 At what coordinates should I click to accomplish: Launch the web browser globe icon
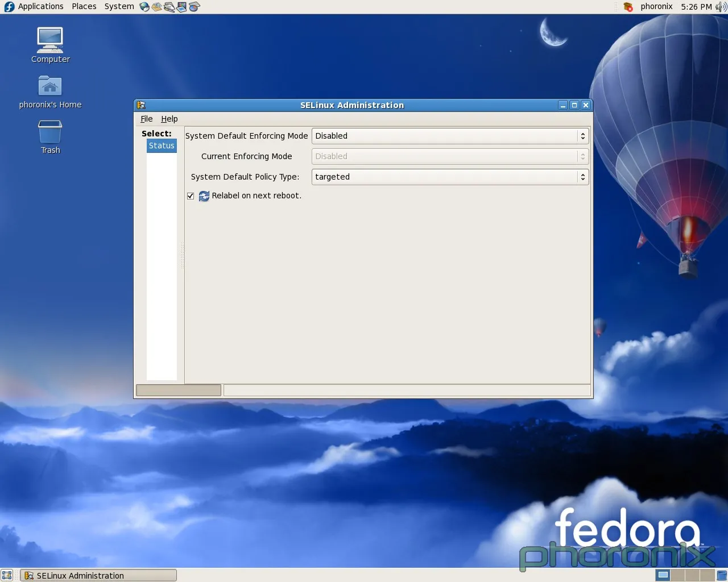pyautogui.click(x=144, y=7)
